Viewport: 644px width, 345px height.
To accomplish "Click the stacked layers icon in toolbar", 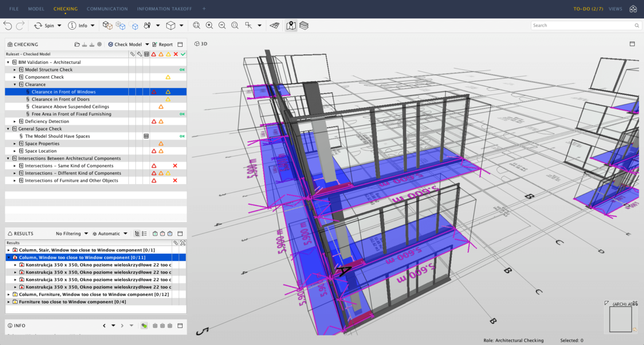I will (x=304, y=25).
